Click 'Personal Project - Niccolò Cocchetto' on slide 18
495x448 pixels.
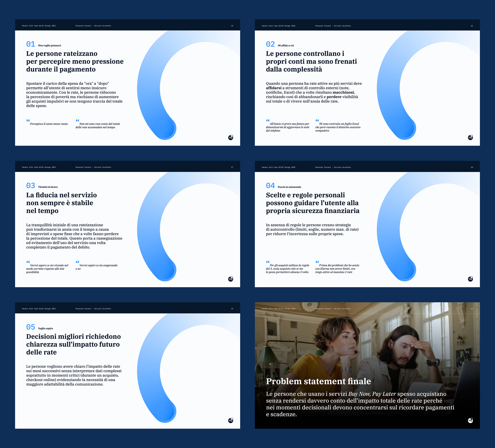coord(333,167)
